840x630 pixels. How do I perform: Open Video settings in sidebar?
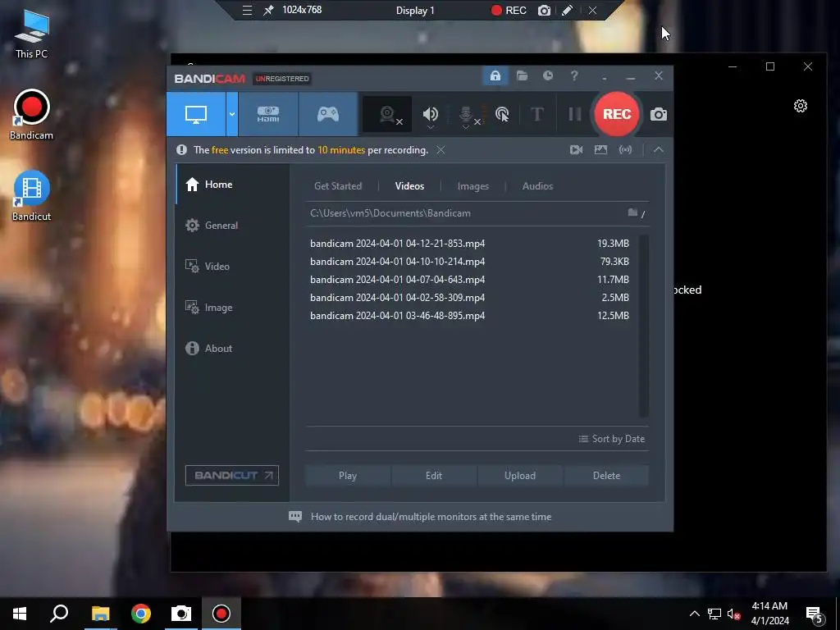pyautogui.click(x=232, y=267)
